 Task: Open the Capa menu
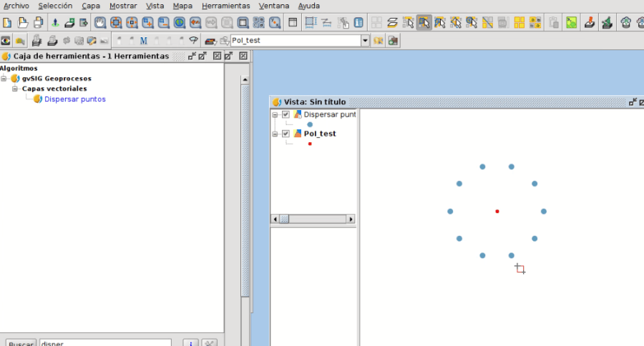tap(91, 6)
